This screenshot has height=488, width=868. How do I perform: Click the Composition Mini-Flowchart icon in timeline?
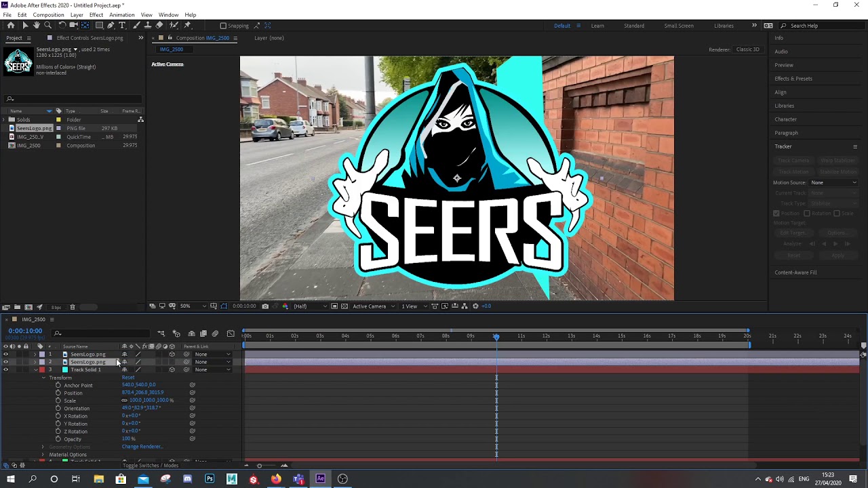tap(161, 333)
